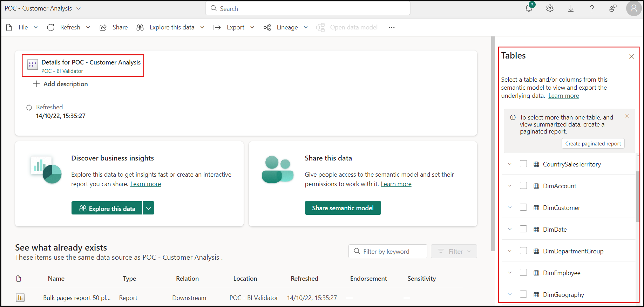Open the notifications bell icon
The width and height of the screenshot is (644, 307).
coord(529,8)
